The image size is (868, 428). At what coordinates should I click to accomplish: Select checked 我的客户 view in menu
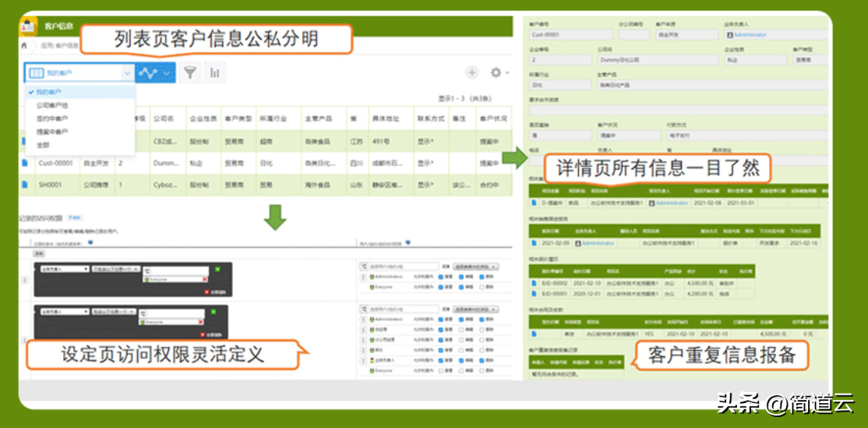pos(80,92)
